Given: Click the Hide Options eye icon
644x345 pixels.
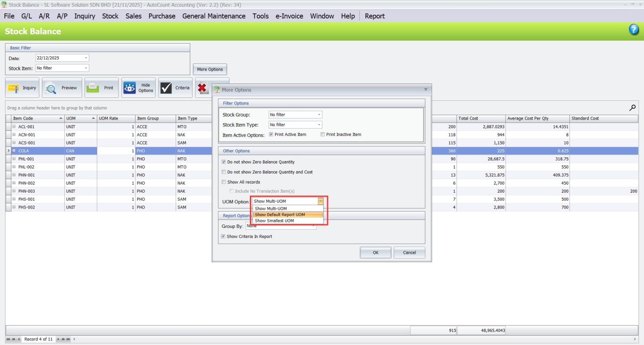Looking at the screenshot, I should (130, 88).
